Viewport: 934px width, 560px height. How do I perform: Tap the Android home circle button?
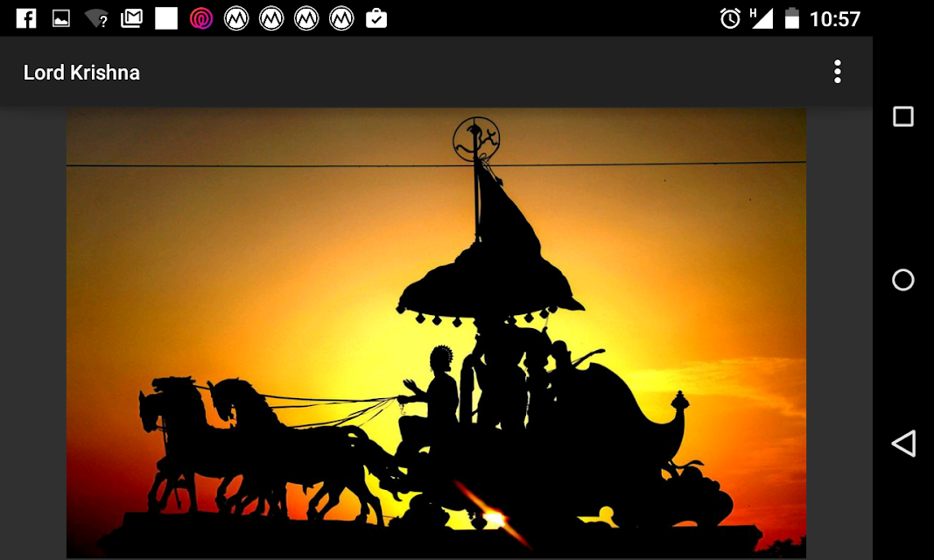click(903, 280)
